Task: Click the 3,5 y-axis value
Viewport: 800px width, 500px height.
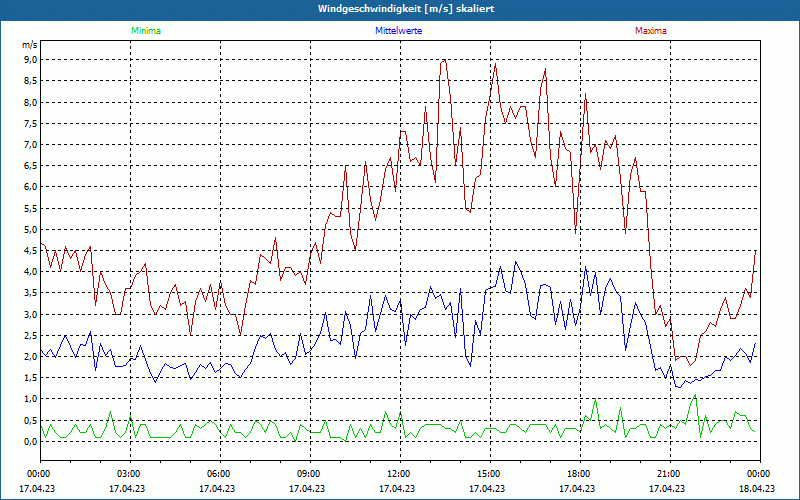Action: click(31, 293)
